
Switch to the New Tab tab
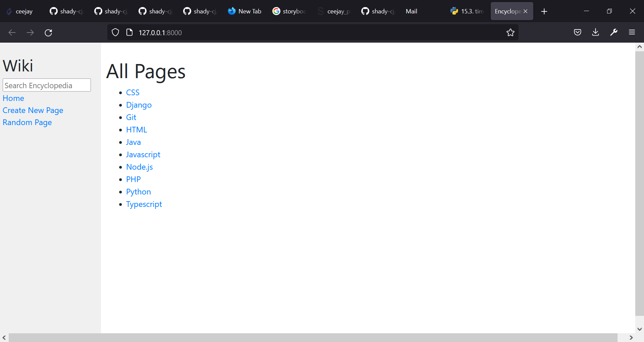pos(245,11)
